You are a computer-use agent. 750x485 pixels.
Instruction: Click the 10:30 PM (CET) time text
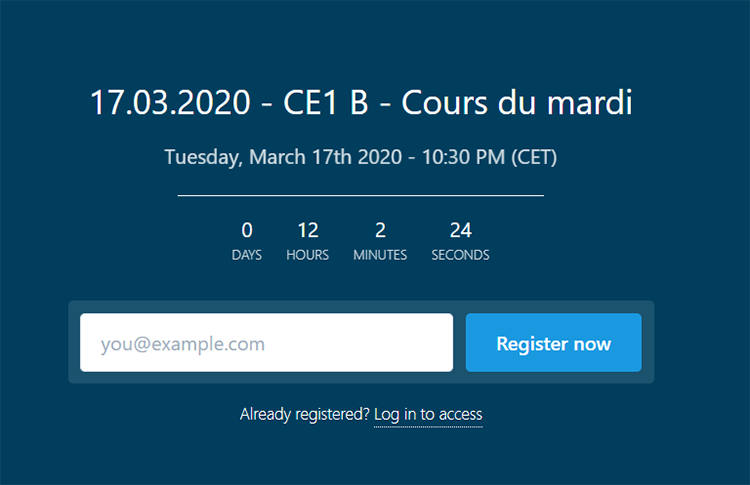coord(489,157)
